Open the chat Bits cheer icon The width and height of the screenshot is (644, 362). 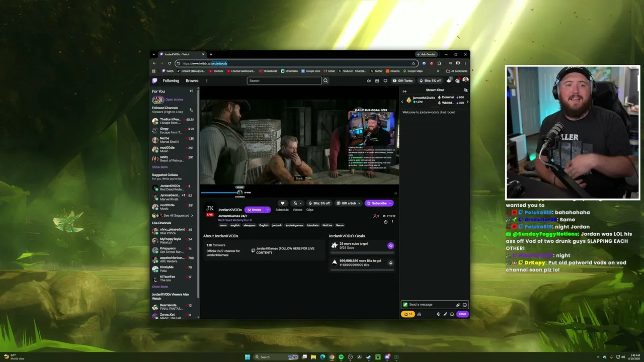pyautogui.click(x=458, y=305)
